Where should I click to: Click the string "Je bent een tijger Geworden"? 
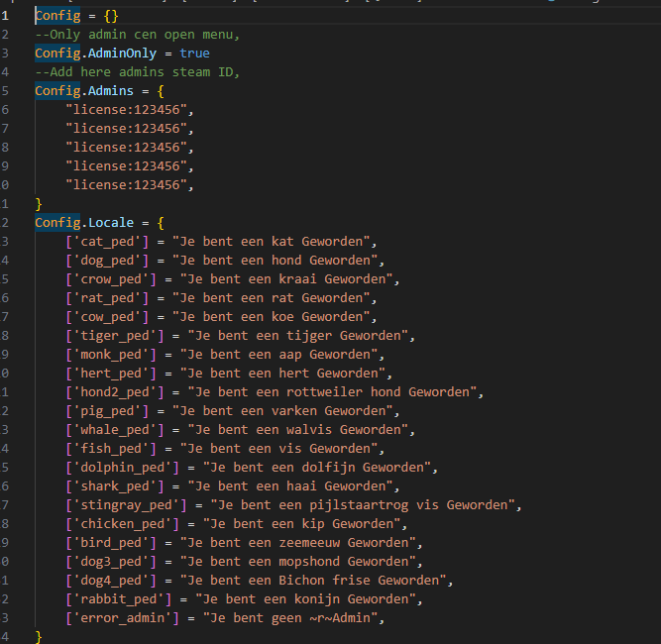point(298,336)
